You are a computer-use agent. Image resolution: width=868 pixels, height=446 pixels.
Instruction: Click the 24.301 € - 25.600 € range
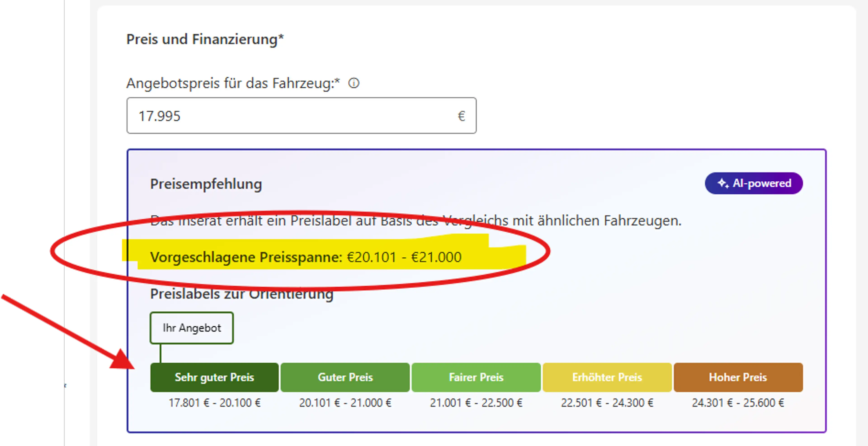738,403
